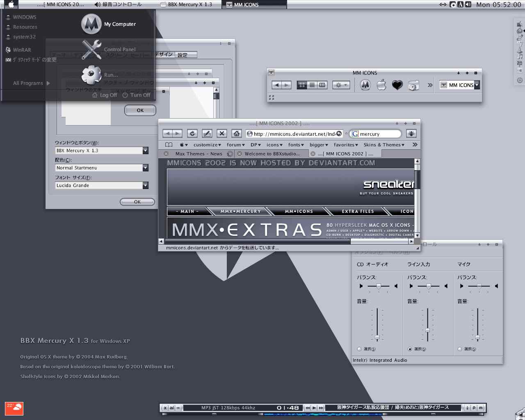Close the MM ICONS 2002 browser tab
The width and height of the screenshot is (525, 420).
point(313,154)
